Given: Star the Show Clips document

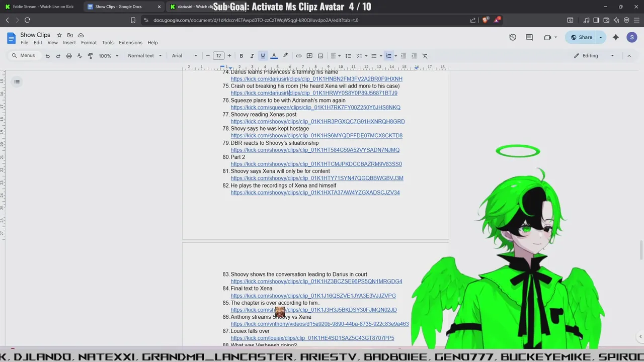Looking at the screenshot, I should tap(59, 35).
